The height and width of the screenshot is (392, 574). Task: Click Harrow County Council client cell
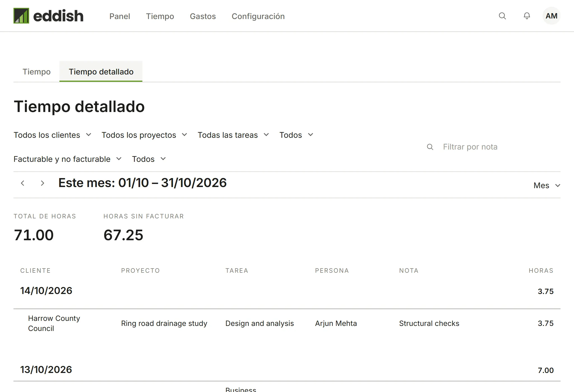click(x=54, y=323)
